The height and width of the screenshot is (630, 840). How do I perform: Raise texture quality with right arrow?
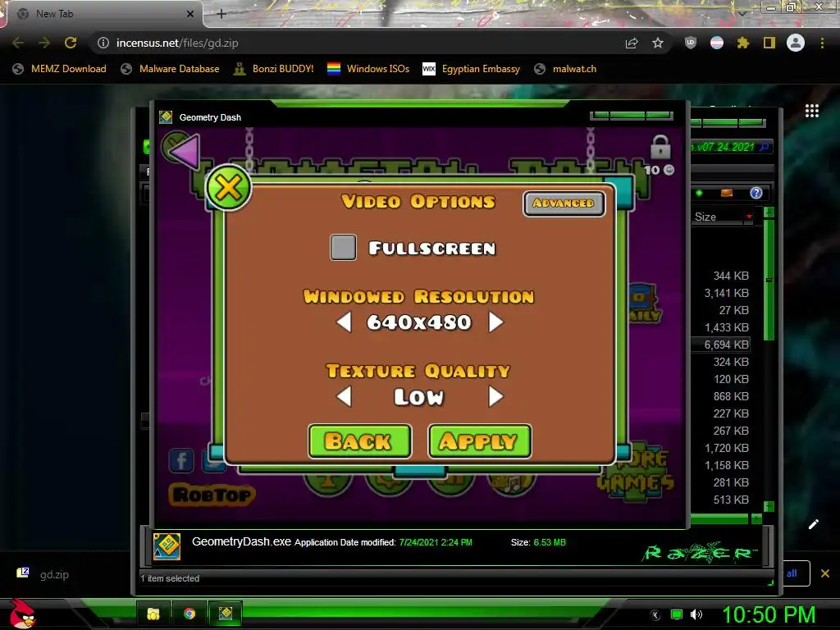(x=496, y=397)
